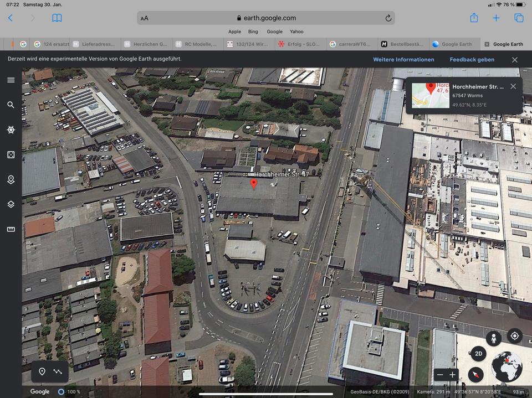Image resolution: width=532 pixels, height=398 pixels.
Task: Select the measure distance ruler tool
Action: [x=11, y=229]
